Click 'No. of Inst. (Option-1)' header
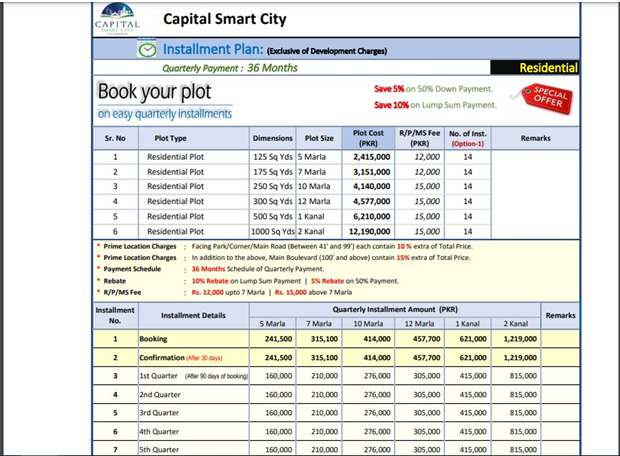 [x=468, y=138]
